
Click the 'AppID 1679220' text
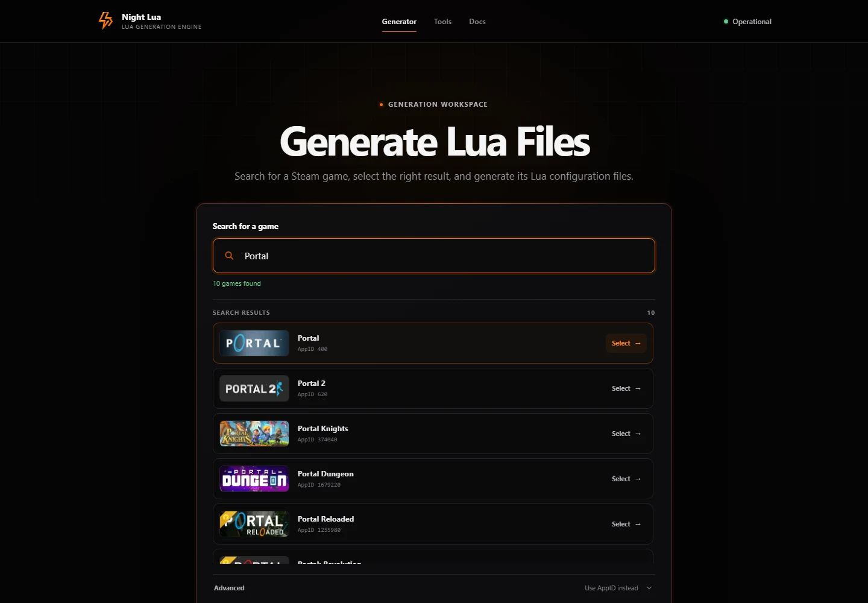pyautogui.click(x=319, y=485)
